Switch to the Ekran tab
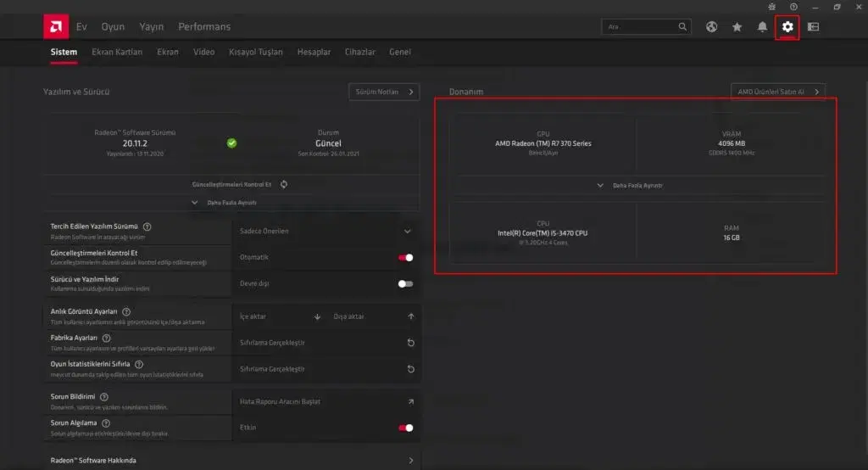This screenshot has height=470, width=868. coord(168,52)
